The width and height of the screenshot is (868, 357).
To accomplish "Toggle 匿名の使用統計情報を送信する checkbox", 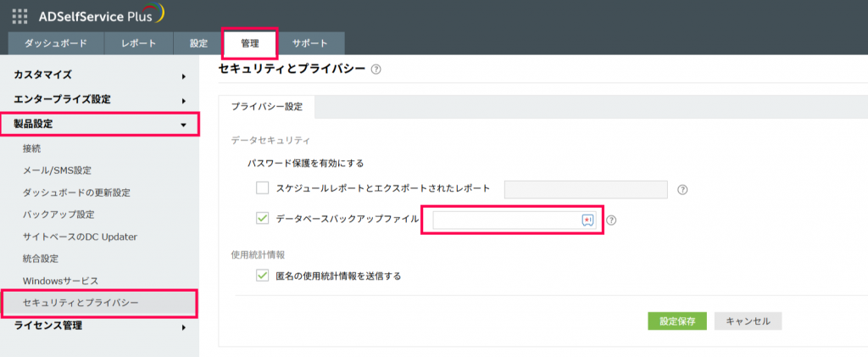I will coord(263,275).
